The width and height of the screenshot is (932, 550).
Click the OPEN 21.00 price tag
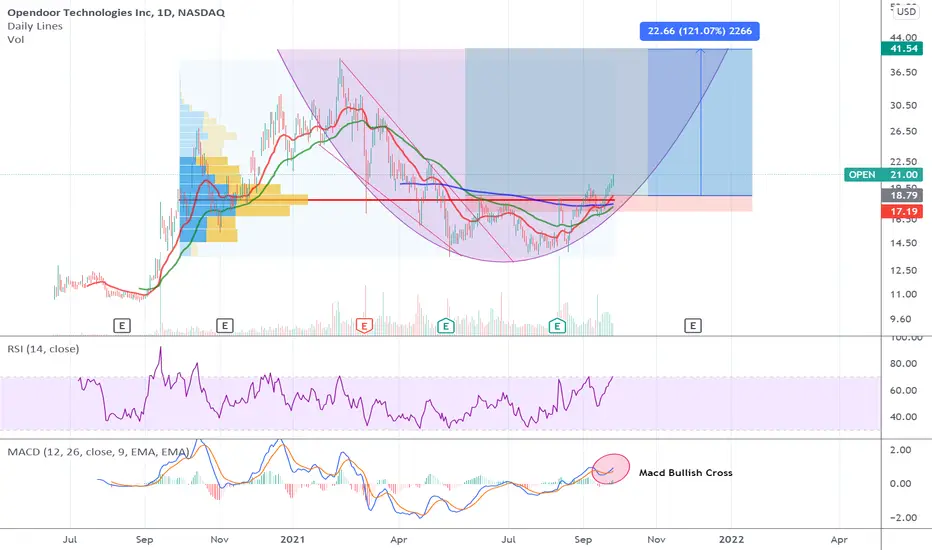[883, 174]
